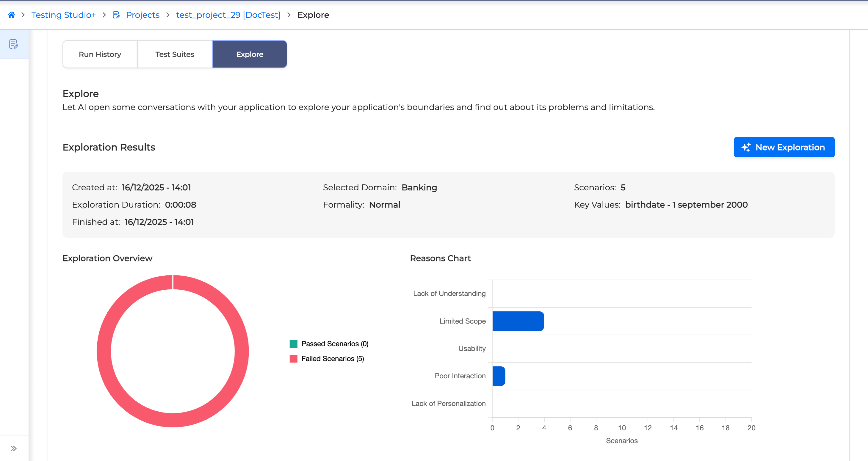
Task: Open the sidebar projects notepad icon
Action: [x=14, y=44]
